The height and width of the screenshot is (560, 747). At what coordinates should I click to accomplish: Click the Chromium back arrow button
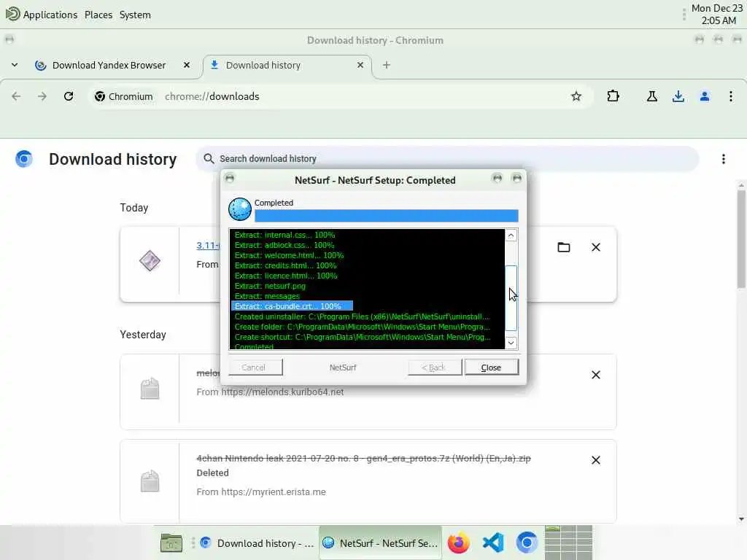[16, 96]
